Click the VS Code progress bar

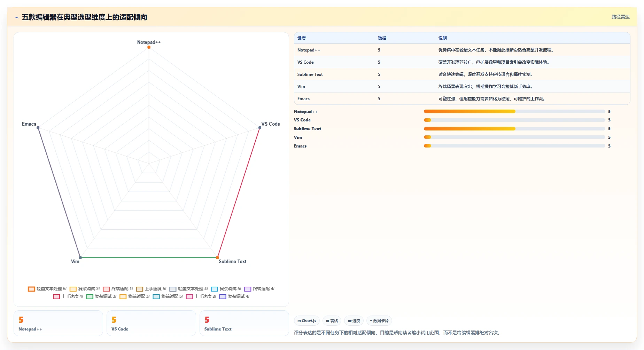point(514,120)
